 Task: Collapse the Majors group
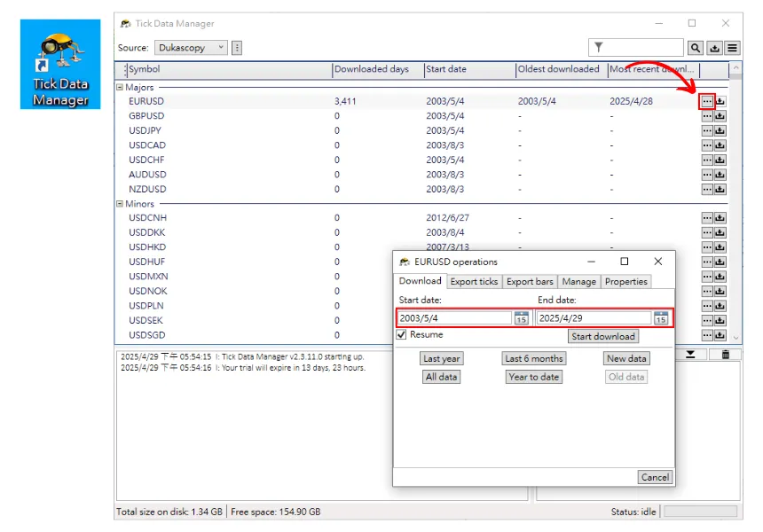[120, 88]
